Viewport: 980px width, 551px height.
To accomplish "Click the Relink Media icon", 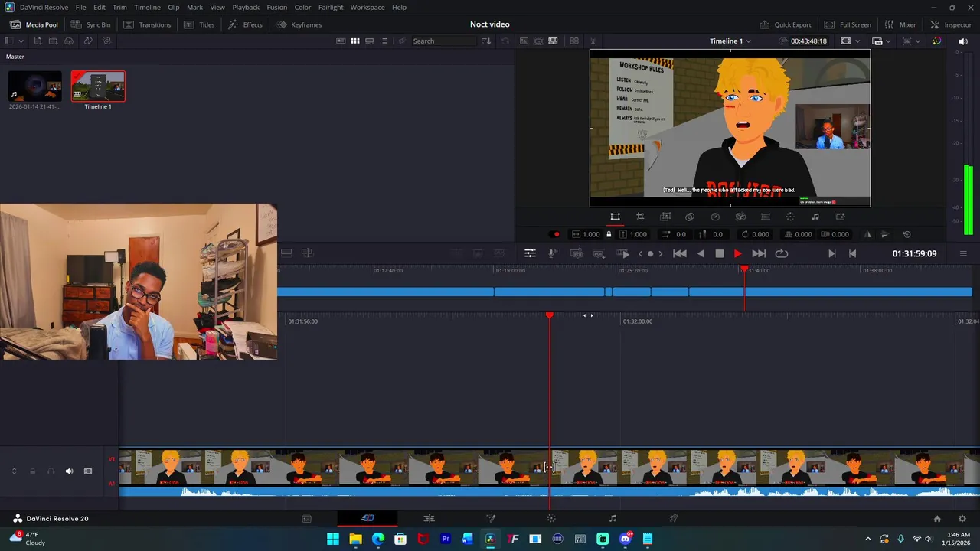I will (x=106, y=41).
